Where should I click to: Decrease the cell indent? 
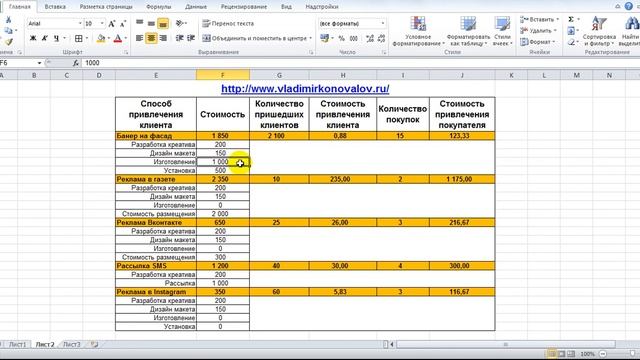point(180,38)
